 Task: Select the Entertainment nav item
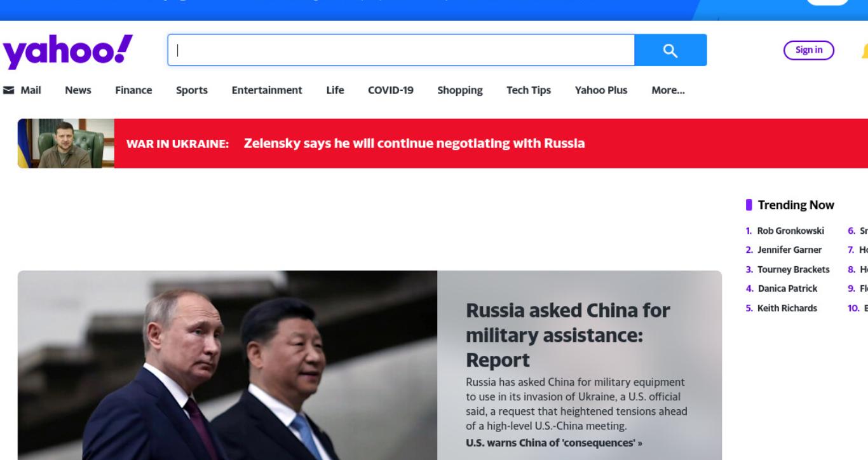[x=267, y=90]
